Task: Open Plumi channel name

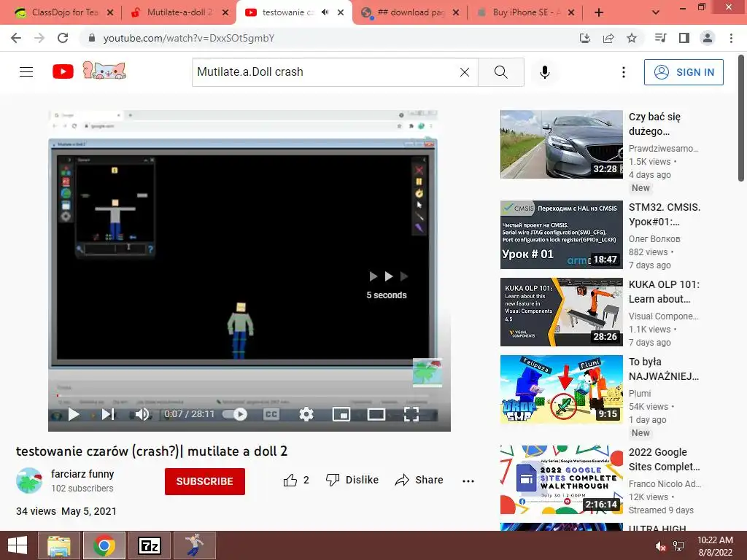Action: pos(640,393)
